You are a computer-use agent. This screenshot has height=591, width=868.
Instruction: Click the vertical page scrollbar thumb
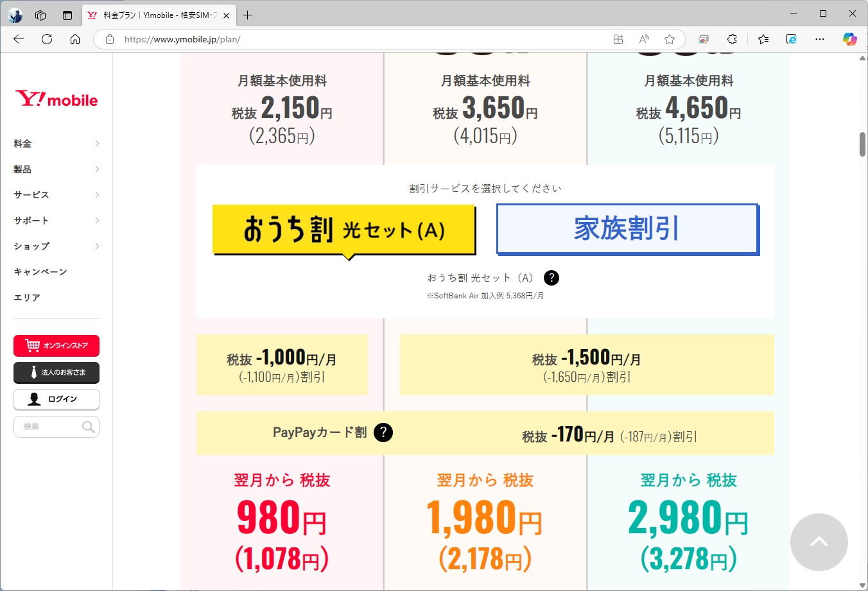coord(862,144)
